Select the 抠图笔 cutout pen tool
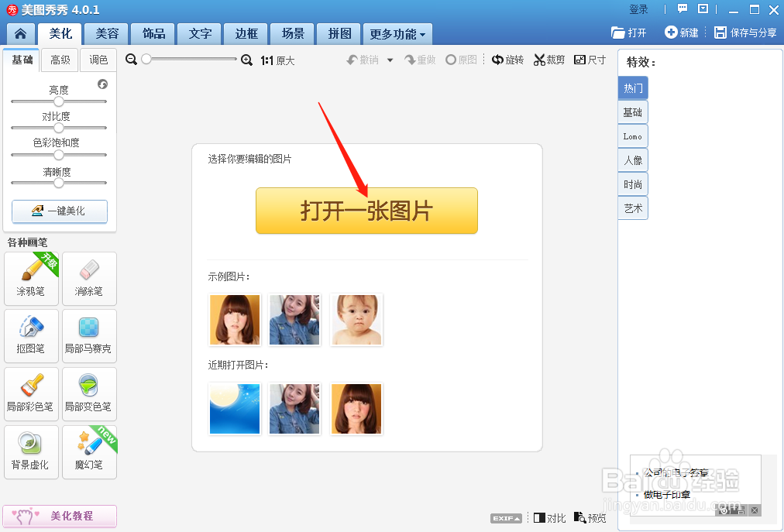This screenshot has height=532, width=784. click(31, 336)
